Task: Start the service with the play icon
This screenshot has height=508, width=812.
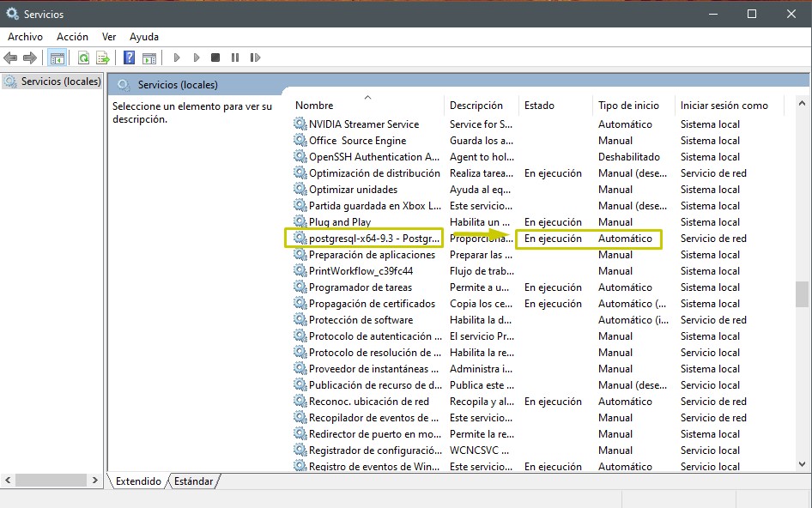Action: pos(177,57)
